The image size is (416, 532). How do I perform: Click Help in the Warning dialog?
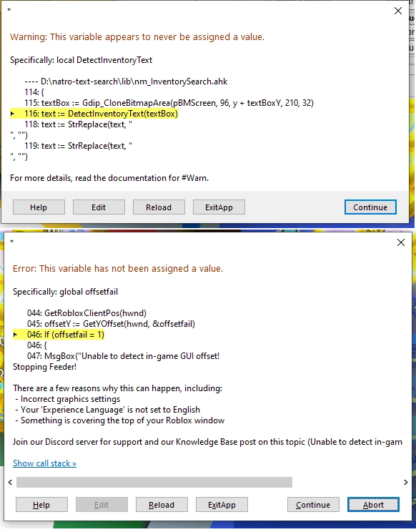[39, 207]
